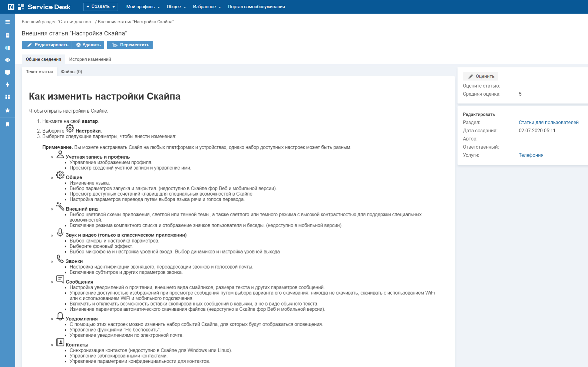Go to Портал самообслуживания
This screenshot has width=588, height=367.
point(256,7)
